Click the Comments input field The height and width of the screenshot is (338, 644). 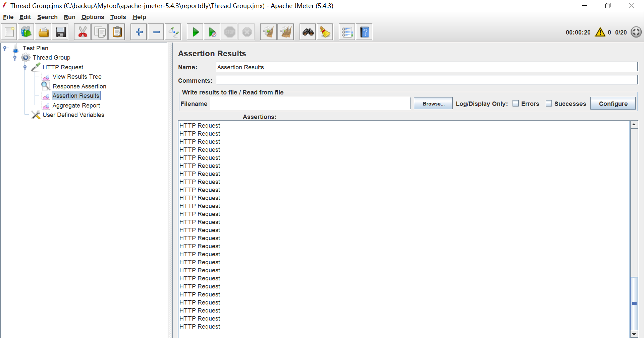[427, 80]
